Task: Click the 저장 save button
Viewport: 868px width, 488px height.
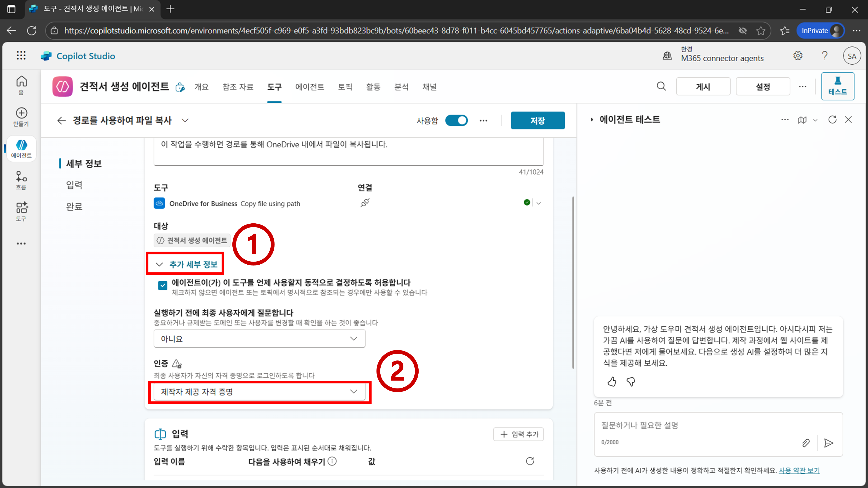Action: click(x=538, y=121)
